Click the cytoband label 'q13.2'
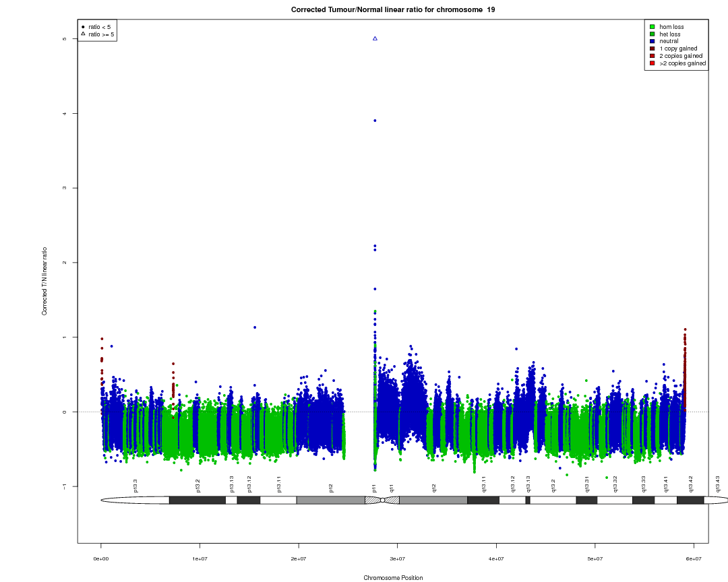728x582 pixels. (x=553, y=486)
